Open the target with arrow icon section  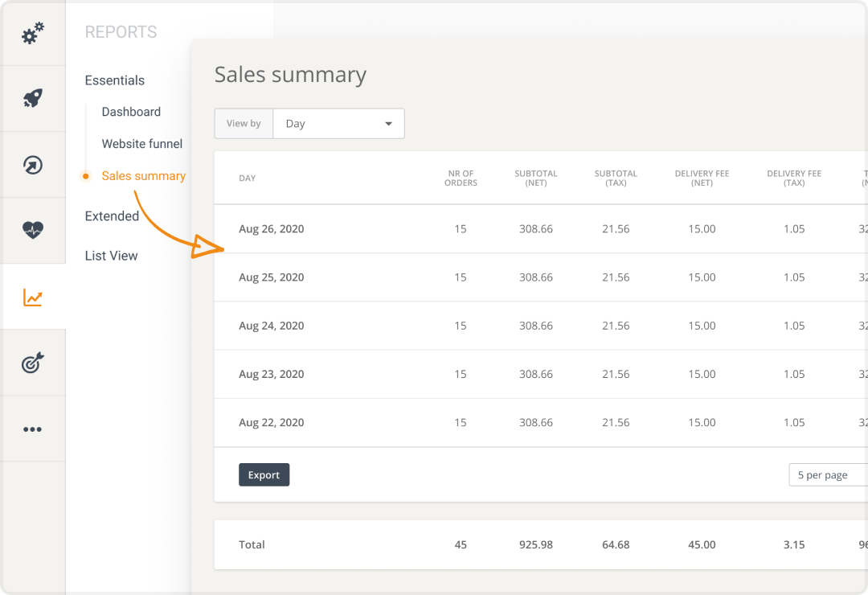coord(33,363)
